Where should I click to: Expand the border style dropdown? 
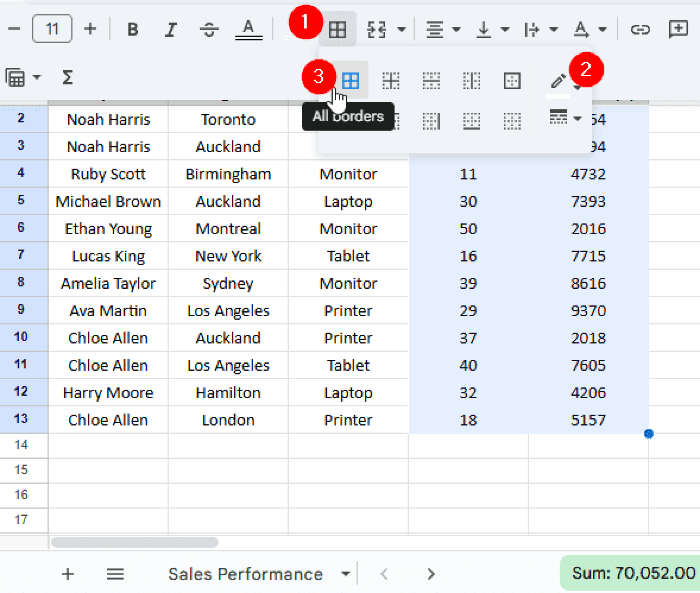pos(577,119)
